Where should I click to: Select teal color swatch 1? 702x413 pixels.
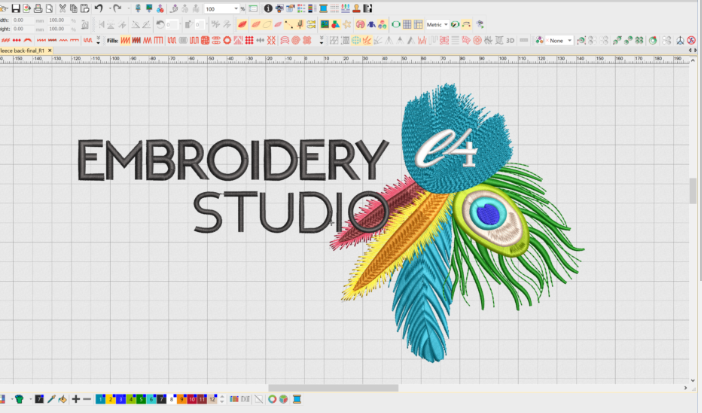(x=100, y=399)
